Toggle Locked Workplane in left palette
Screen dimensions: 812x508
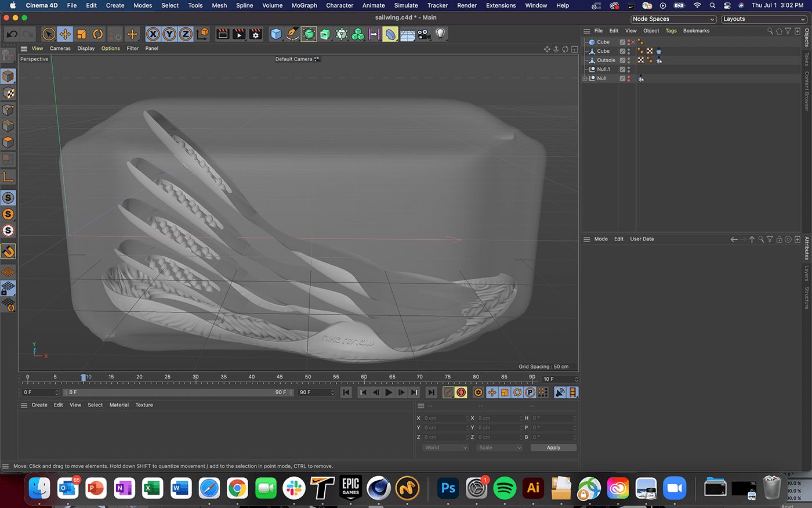(x=8, y=288)
